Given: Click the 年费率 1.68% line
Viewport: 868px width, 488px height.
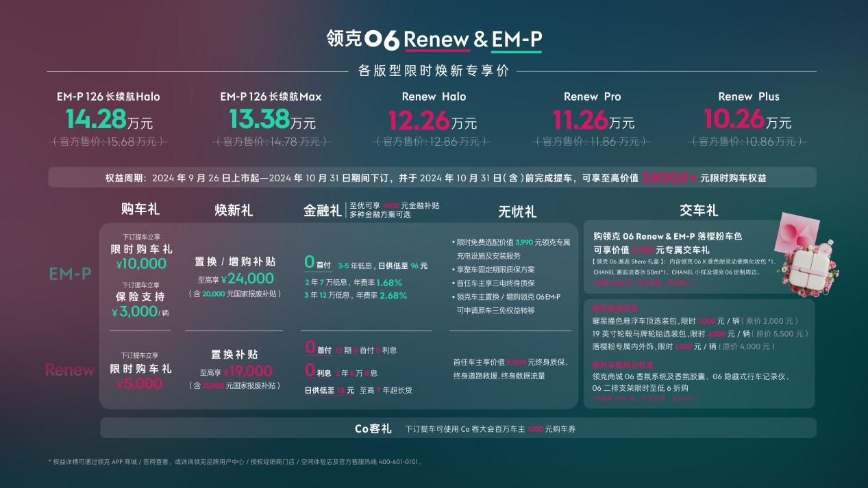Looking at the screenshot, I should coord(353,282).
